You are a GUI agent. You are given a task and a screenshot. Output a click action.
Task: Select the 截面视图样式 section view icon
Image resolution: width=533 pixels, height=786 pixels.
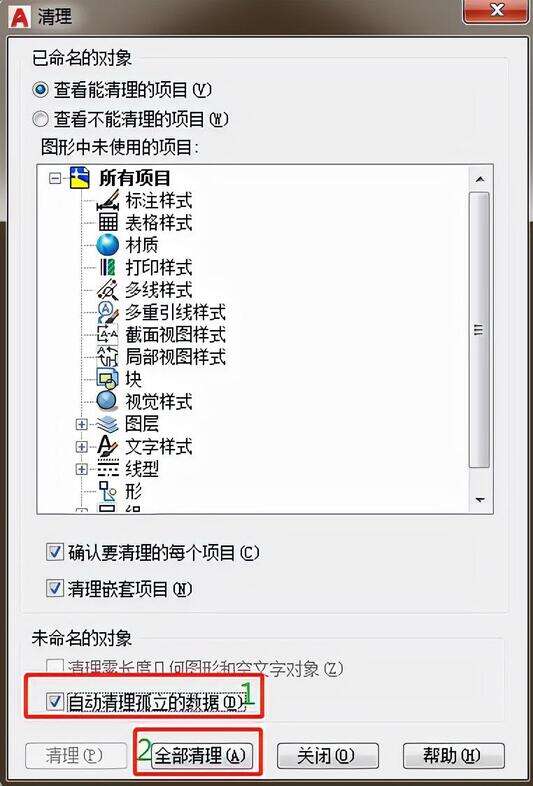(x=107, y=334)
